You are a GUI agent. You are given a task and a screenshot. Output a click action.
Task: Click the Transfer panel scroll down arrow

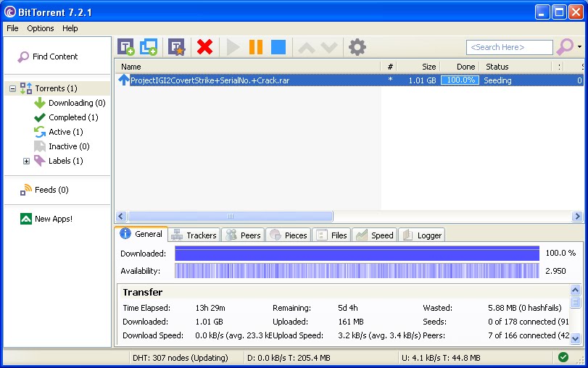click(x=575, y=338)
